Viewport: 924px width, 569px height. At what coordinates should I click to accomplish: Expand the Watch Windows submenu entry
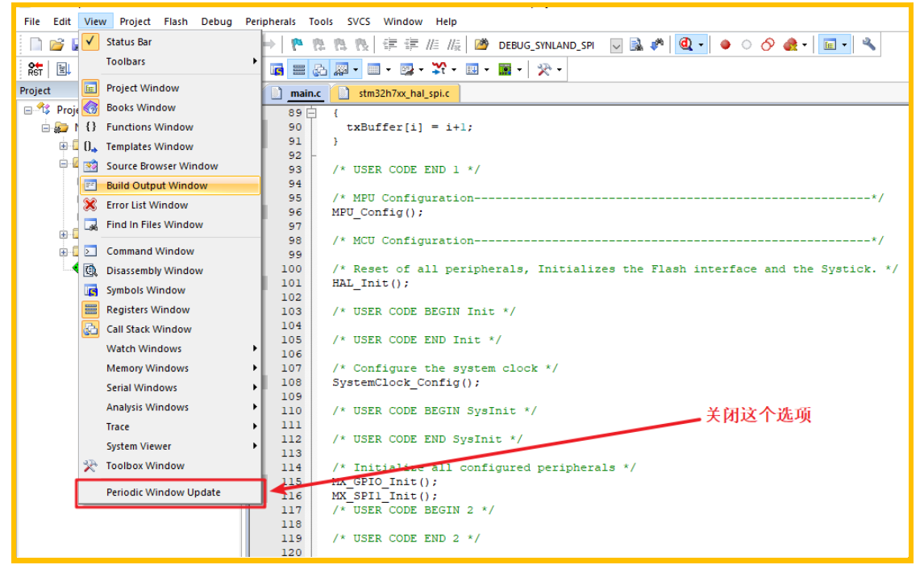(170, 348)
